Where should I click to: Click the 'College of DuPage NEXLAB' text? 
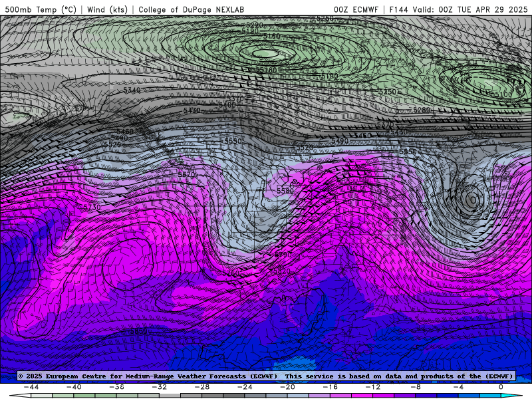pyautogui.click(x=191, y=9)
